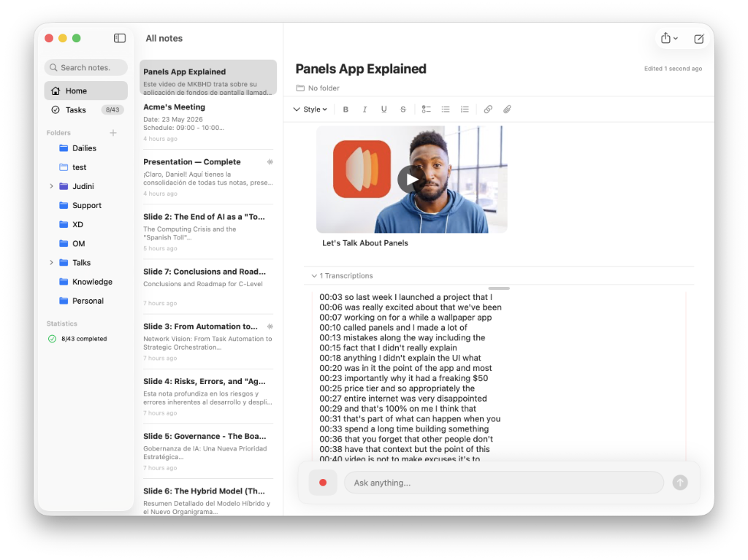Expand the Talks folder chevron
Viewport: 748px width, 560px height.
pyautogui.click(x=51, y=262)
